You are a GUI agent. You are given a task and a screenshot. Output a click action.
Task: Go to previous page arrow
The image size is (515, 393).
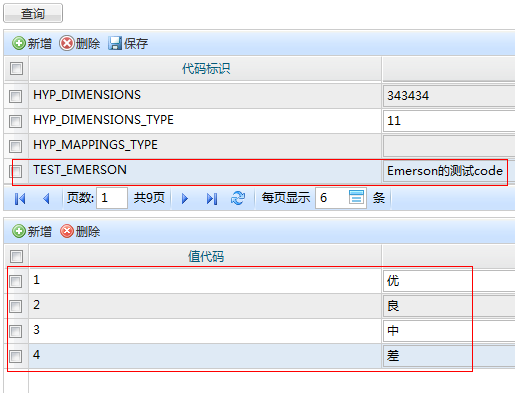[46, 199]
